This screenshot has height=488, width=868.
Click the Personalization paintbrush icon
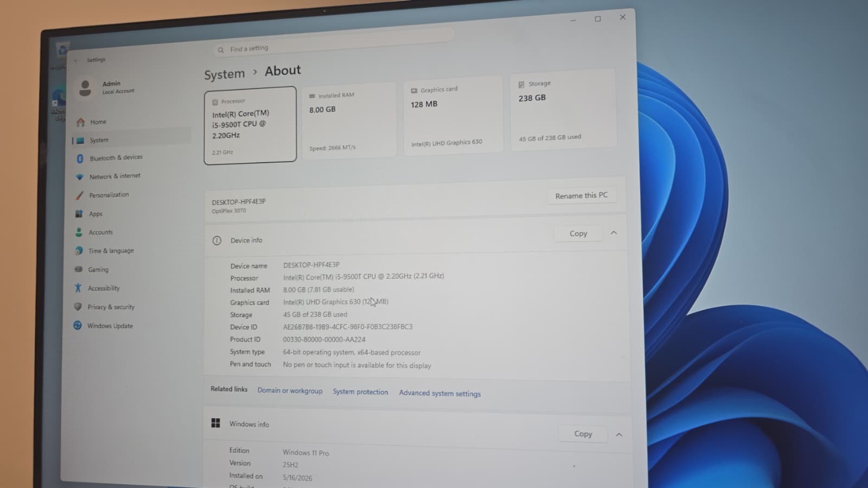(x=79, y=195)
